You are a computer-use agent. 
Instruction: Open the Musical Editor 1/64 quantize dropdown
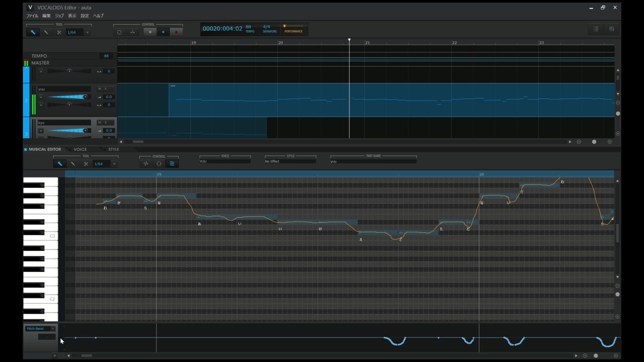(114, 164)
